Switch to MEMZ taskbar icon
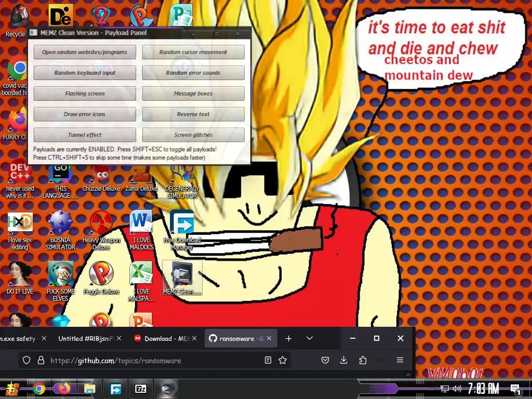Screen dimensions: 532x399 click(167, 389)
